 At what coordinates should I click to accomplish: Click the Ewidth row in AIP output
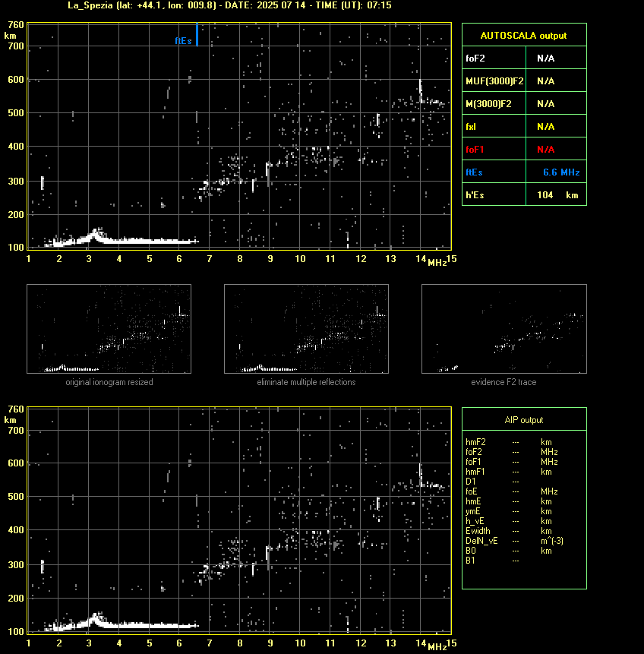(509, 531)
